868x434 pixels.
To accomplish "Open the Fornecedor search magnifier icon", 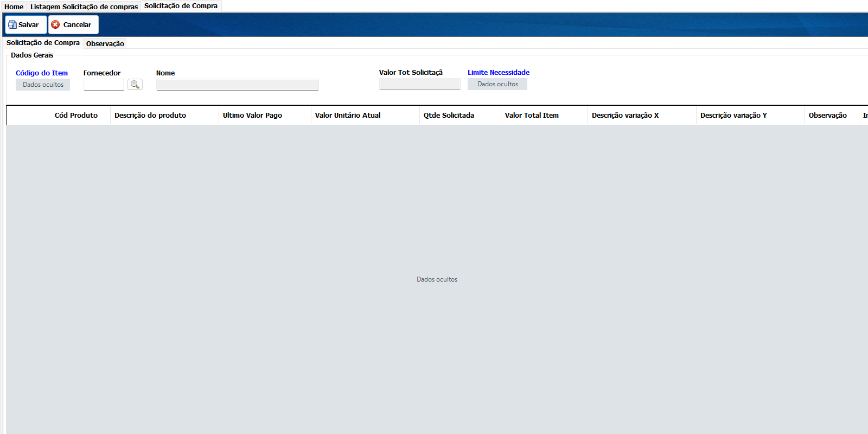I will [135, 85].
